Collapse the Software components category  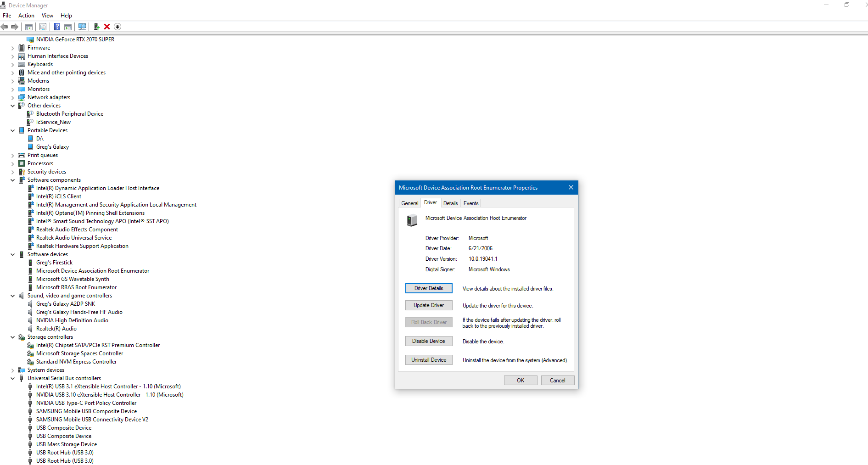point(13,180)
